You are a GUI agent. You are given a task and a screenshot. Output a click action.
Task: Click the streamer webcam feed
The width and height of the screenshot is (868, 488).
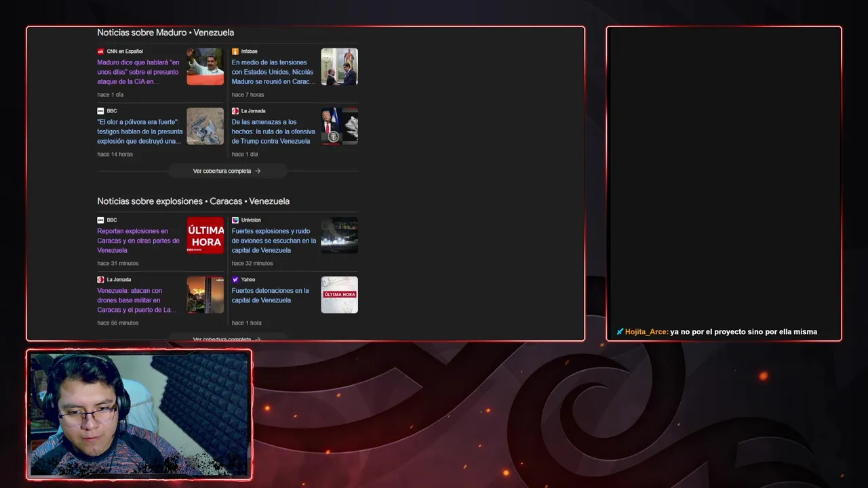point(139,415)
